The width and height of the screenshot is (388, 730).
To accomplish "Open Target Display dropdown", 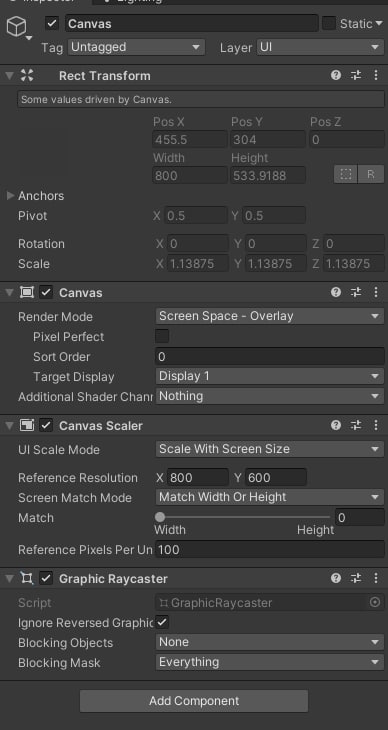I will 270,376.
